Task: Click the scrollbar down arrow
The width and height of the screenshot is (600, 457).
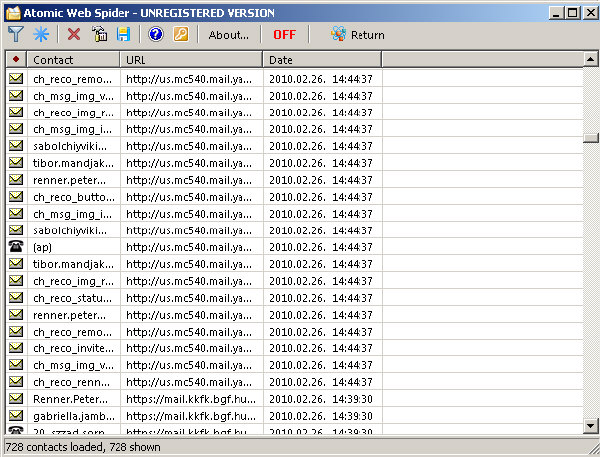Action: coord(590,425)
